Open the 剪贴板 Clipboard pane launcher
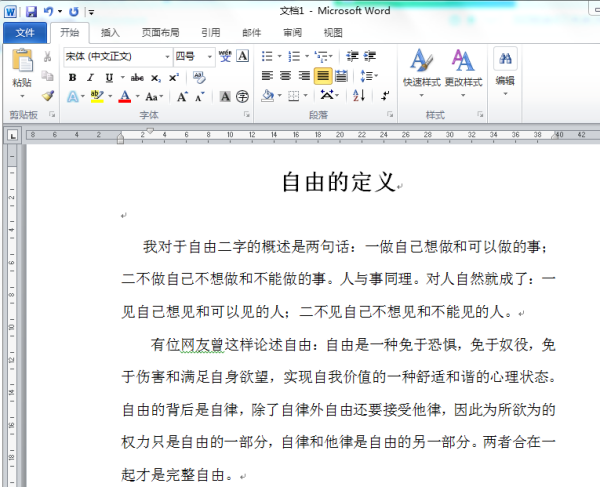600x487 pixels. pyautogui.click(x=52, y=114)
